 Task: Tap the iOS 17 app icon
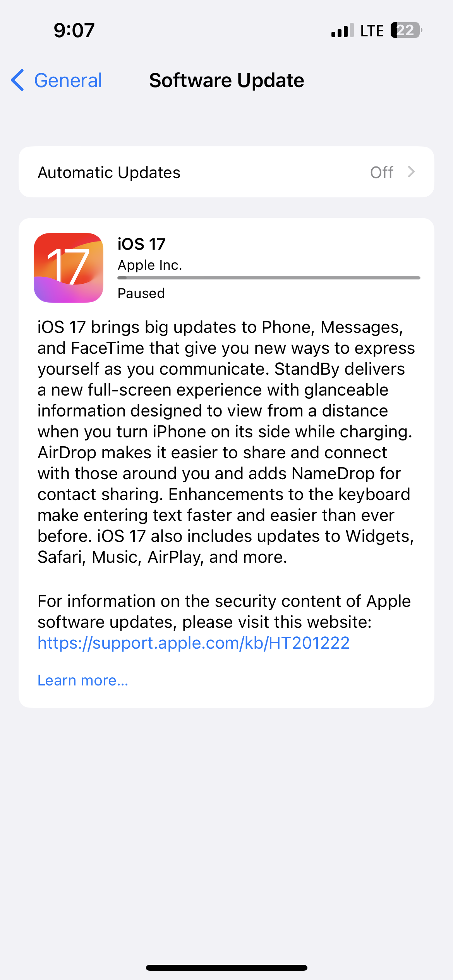tap(69, 266)
